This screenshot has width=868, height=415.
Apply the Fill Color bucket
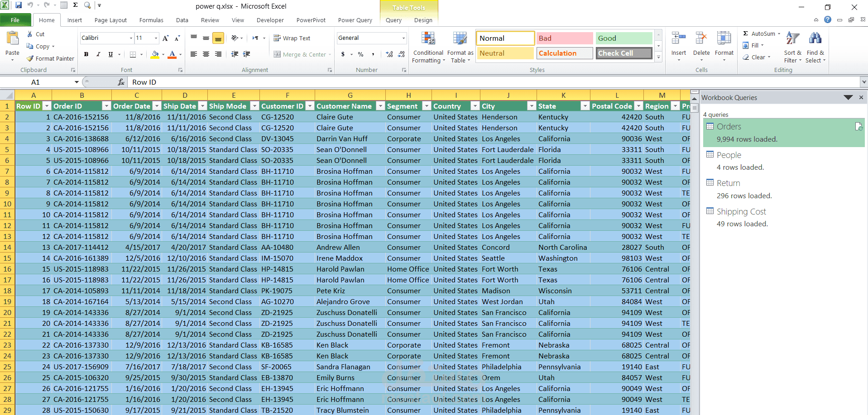click(155, 54)
